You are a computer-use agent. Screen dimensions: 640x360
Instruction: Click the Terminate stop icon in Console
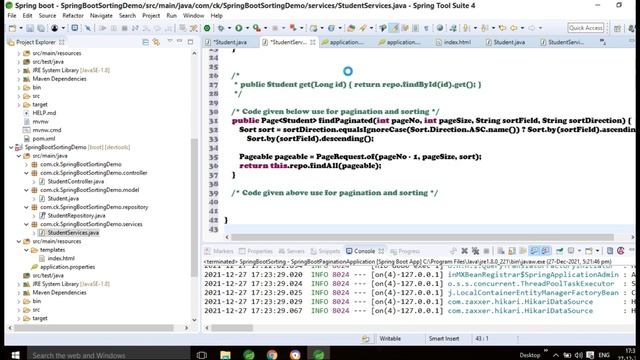pyautogui.click(x=486, y=251)
